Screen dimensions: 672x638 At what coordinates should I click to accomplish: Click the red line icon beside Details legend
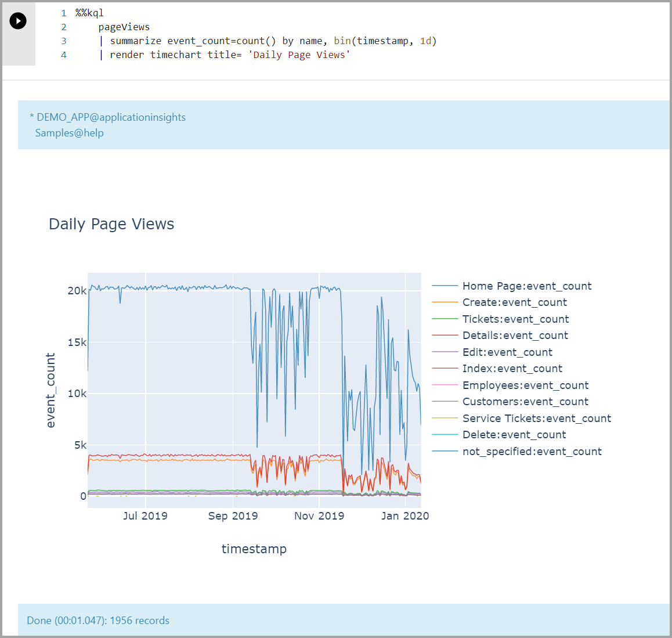pyautogui.click(x=444, y=335)
